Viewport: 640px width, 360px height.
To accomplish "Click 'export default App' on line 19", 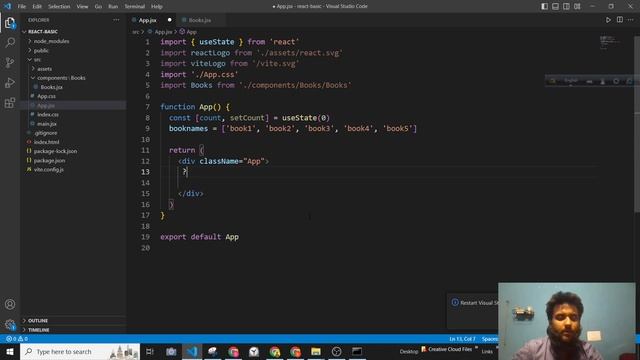I will [x=199, y=237].
